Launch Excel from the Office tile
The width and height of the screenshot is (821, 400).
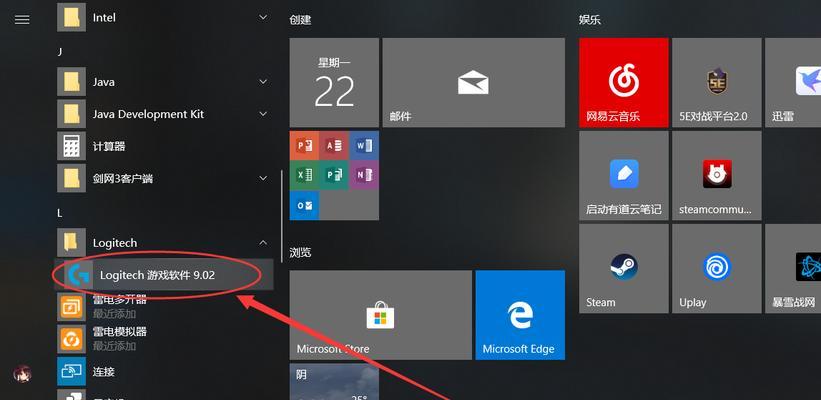(304, 175)
